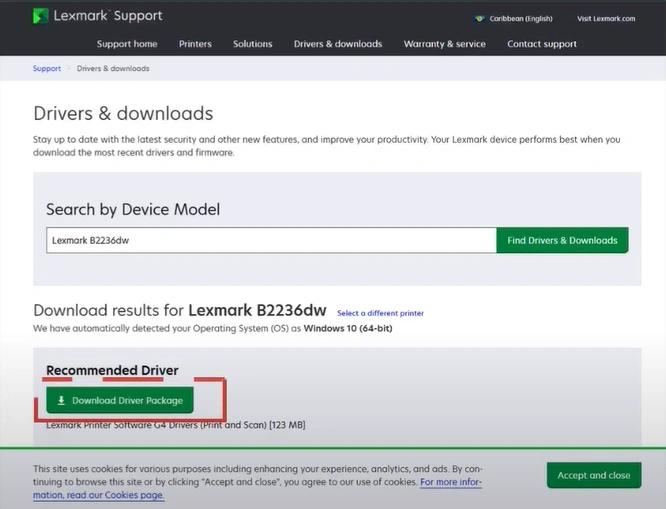Click the green Lexmark logo icon
666x509 pixels.
[41, 17]
